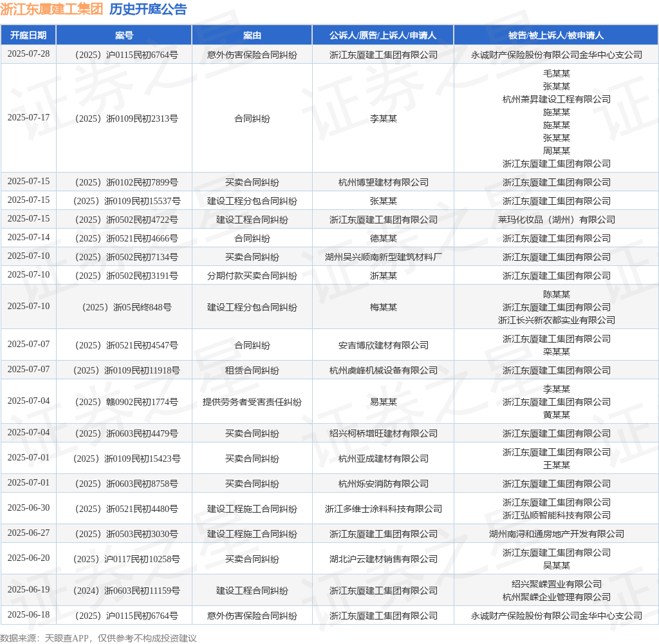The height and width of the screenshot is (644, 659).
Task: Click the 被告/被上诉人/被申请人 column header
Action: click(x=556, y=35)
